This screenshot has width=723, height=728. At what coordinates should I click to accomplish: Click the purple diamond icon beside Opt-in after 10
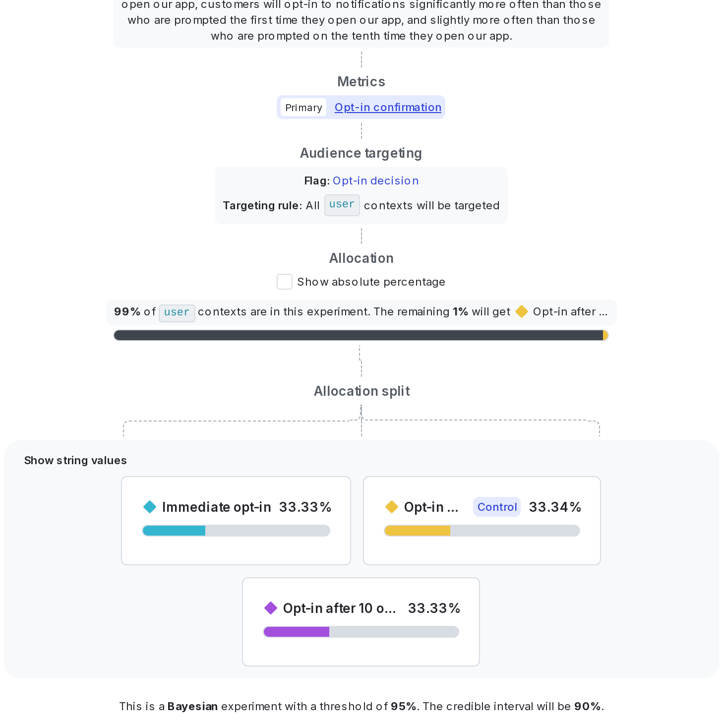pyautogui.click(x=271, y=608)
